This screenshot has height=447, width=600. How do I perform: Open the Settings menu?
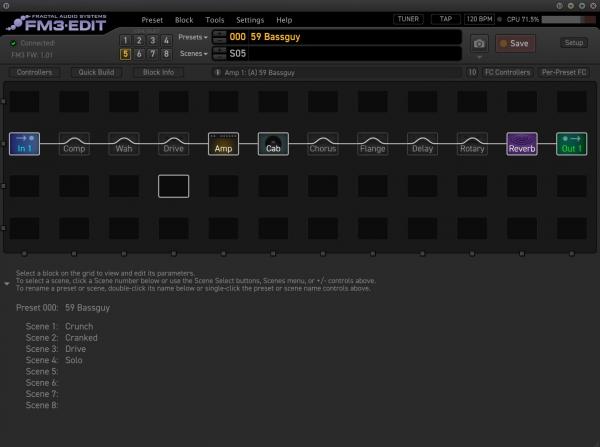point(250,20)
